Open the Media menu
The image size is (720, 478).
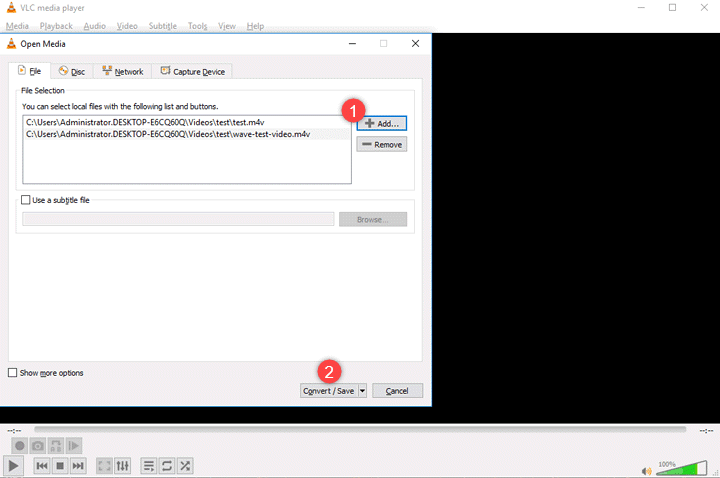(x=17, y=26)
